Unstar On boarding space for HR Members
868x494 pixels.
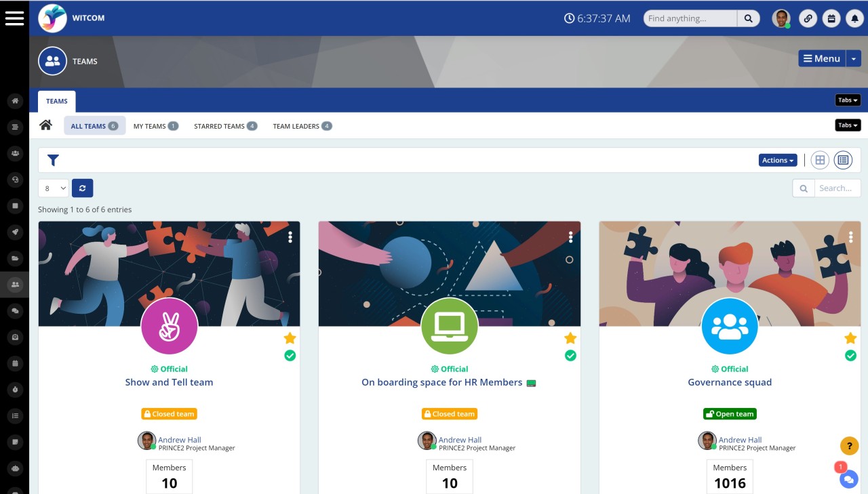570,337
